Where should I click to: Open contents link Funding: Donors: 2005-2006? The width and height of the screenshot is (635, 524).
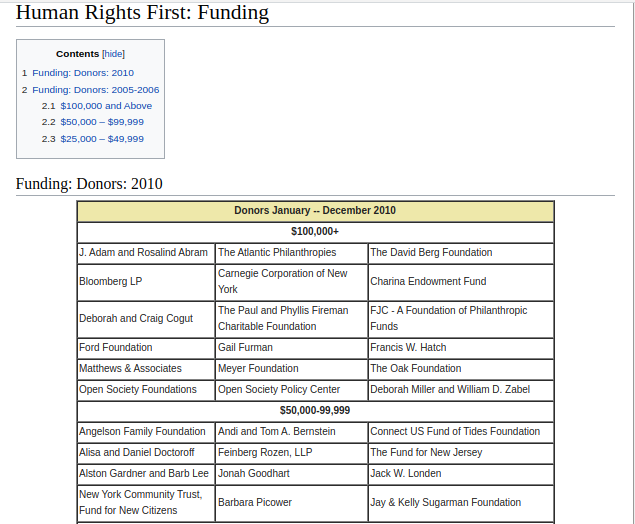(96, 90)
